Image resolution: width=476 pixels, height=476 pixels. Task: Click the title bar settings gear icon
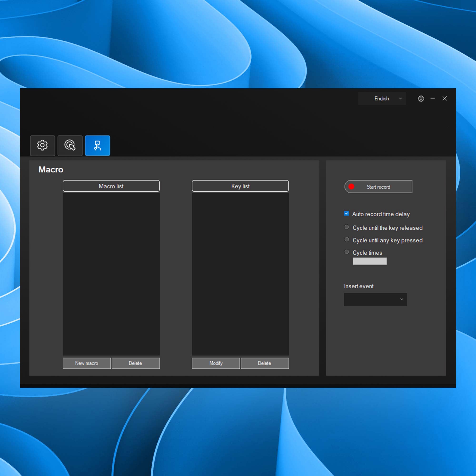[x=421, y=99]
